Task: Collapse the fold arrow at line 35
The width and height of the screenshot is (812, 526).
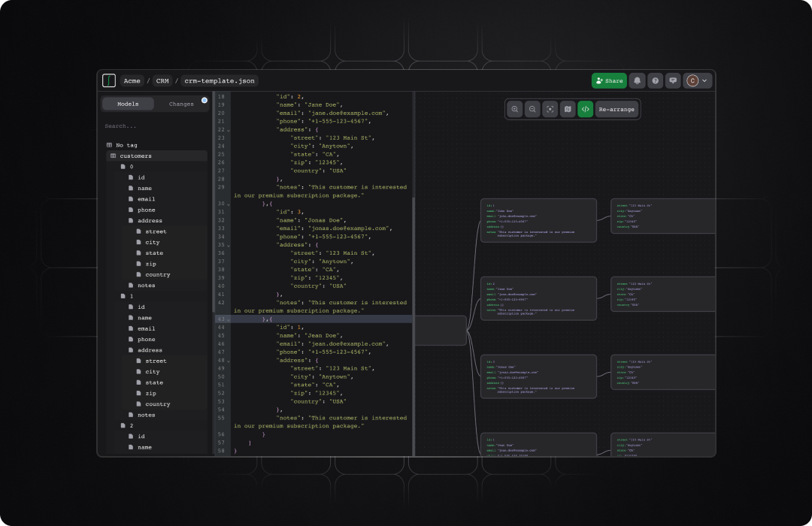Action: point(229,245)
